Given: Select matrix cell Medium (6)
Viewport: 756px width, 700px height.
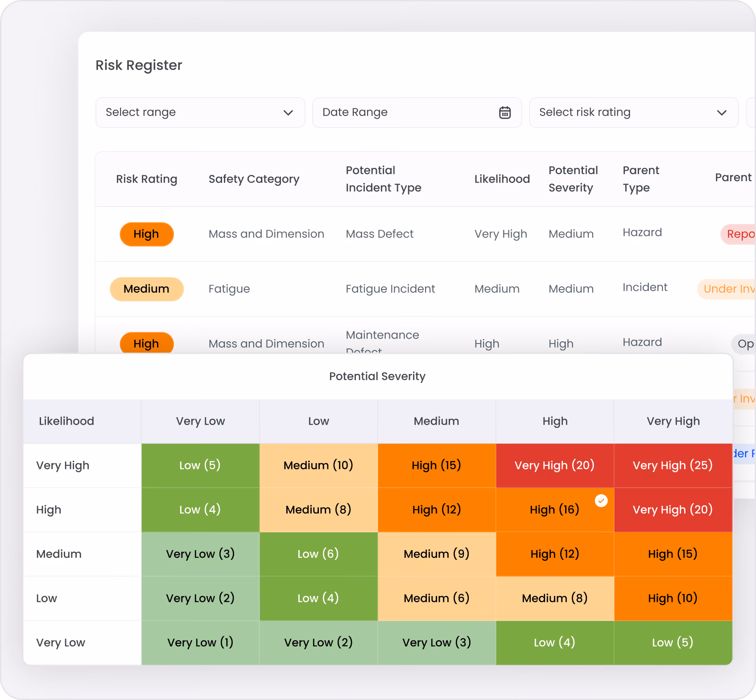Looking at the screenshot, I should [437, 598].
